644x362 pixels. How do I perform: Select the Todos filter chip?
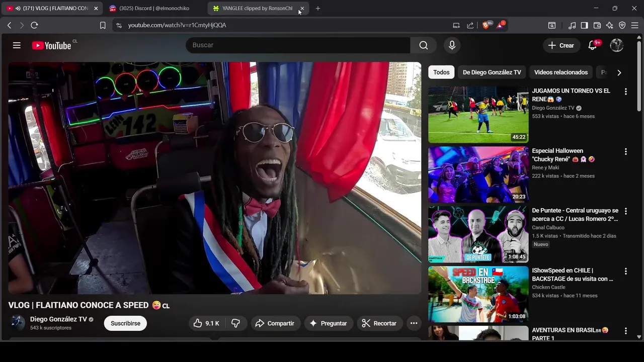[x=441, y=72]
